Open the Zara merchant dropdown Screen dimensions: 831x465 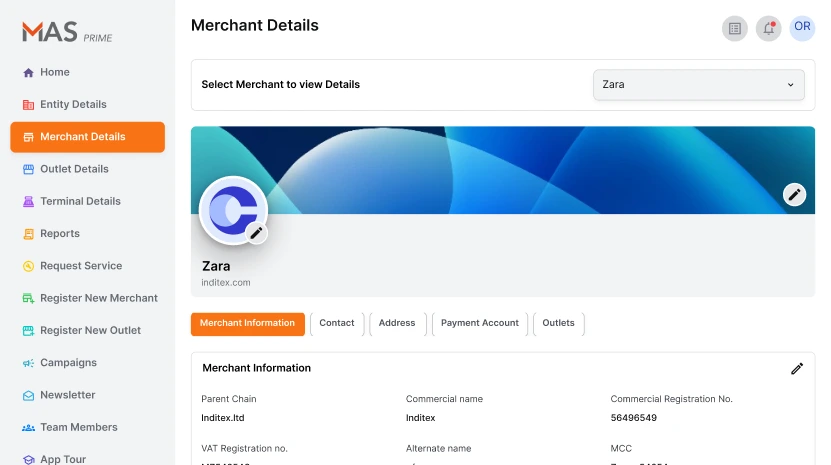pos(698,85)
